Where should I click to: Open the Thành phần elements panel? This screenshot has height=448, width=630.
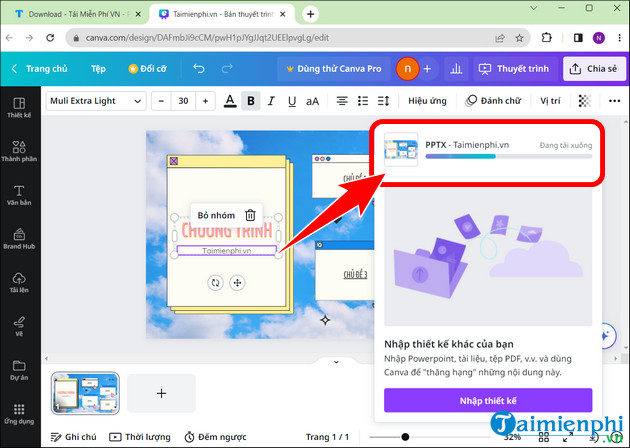[x=19, y=151]
